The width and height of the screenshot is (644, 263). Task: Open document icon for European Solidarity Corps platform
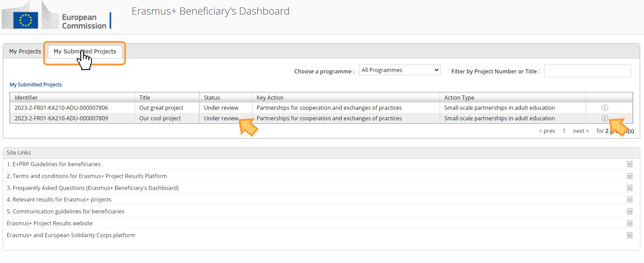pyautogui.click(x=630, y=235)
